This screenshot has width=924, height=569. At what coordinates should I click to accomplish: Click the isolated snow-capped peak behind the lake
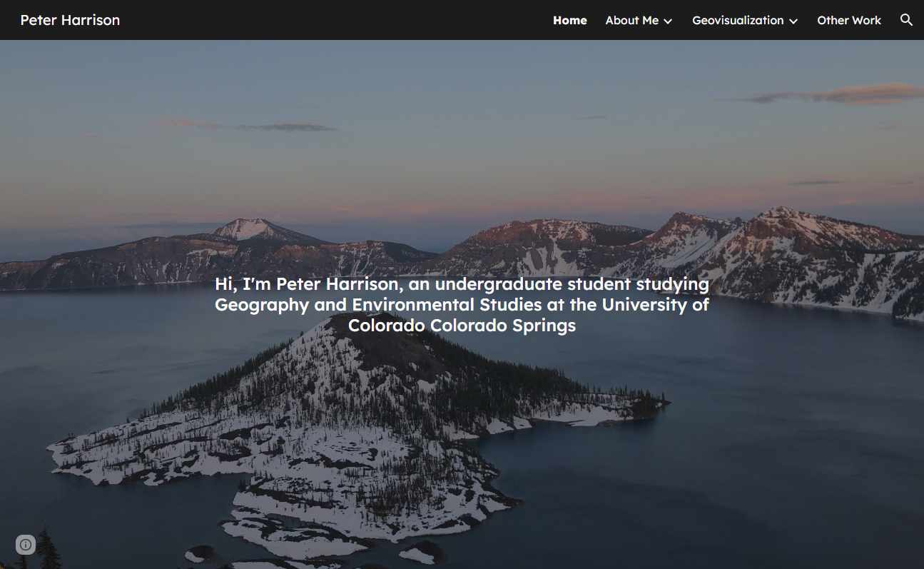coord(250,229)
